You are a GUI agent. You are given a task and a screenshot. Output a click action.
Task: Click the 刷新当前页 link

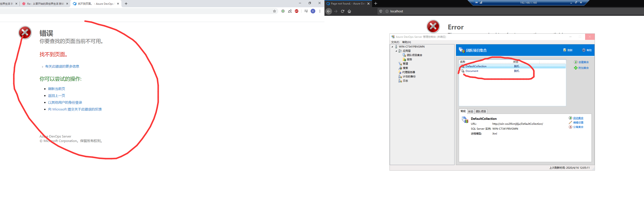[57, 89]
